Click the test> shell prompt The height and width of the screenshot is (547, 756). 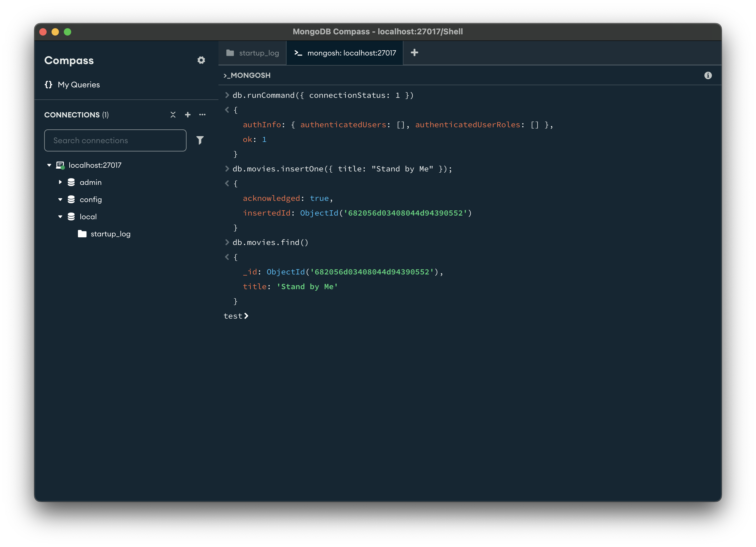236,316
